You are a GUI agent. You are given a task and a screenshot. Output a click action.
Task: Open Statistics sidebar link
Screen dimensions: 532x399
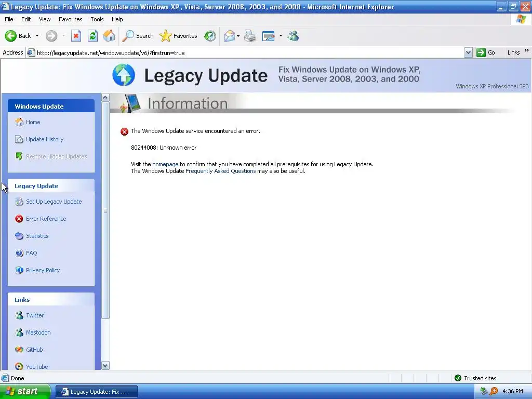coord(37,236)
